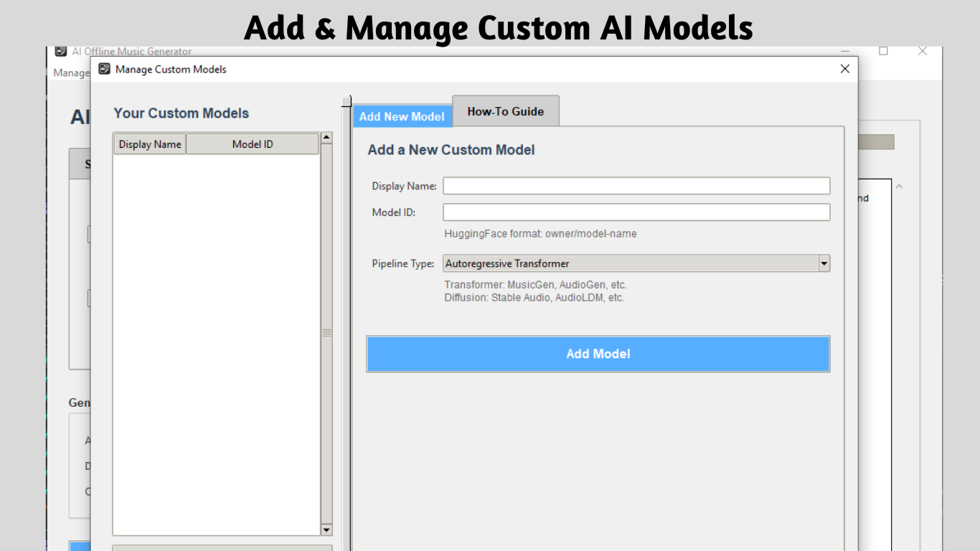Select the Add New Model tab
This screenshot has width=980, height=551.
pos(402,116)
